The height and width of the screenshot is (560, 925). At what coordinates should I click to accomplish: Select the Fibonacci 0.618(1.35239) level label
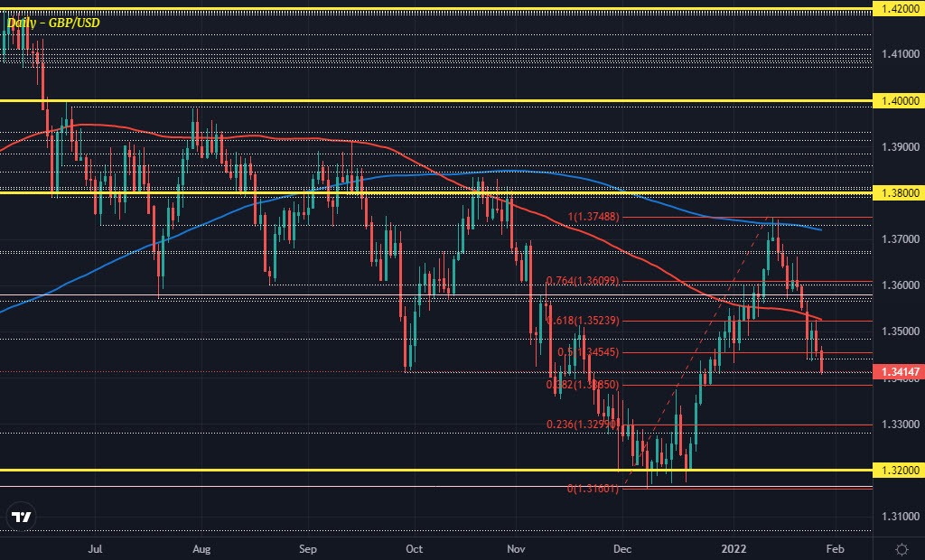point(583,321)
